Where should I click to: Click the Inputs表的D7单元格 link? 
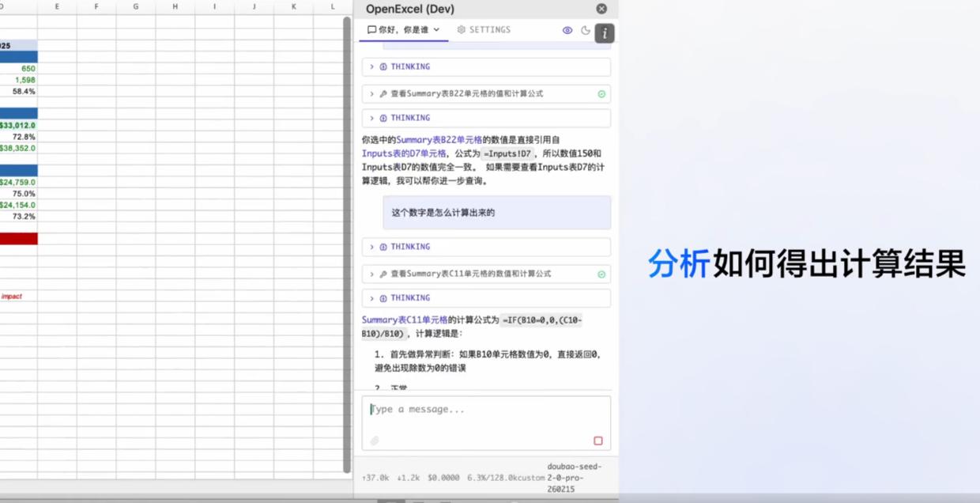click(x=404, y=153)
